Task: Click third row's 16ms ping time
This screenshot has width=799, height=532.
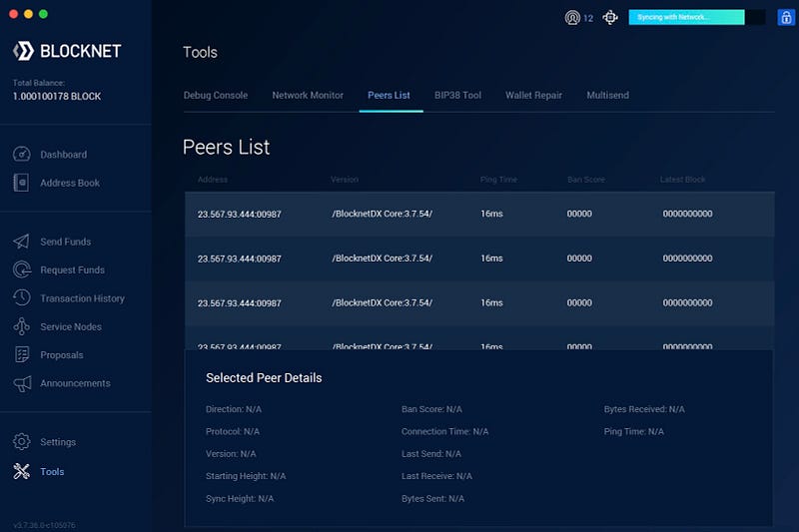Action: pyautogui.click(x=491, y=302)
